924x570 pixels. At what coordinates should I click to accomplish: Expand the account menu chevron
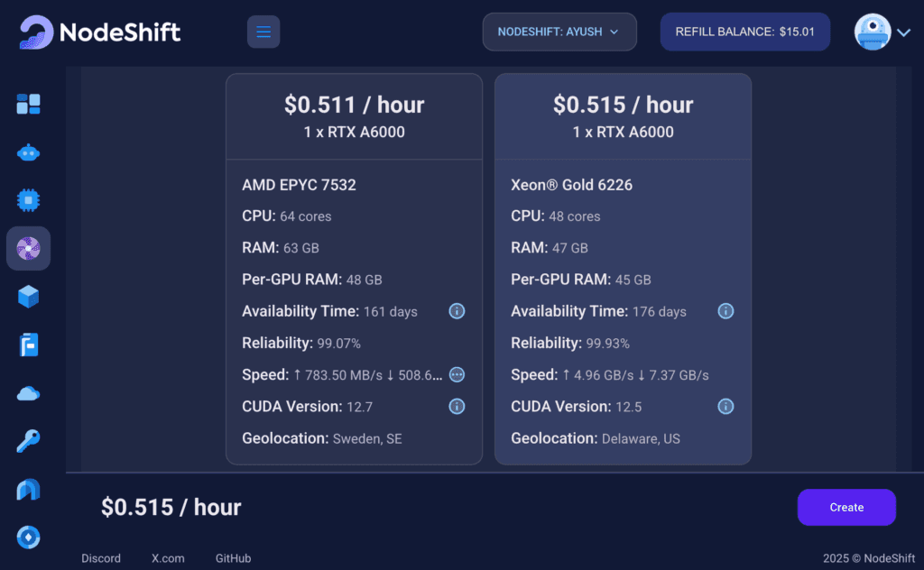pyautogui.click(x=904, y=32)
